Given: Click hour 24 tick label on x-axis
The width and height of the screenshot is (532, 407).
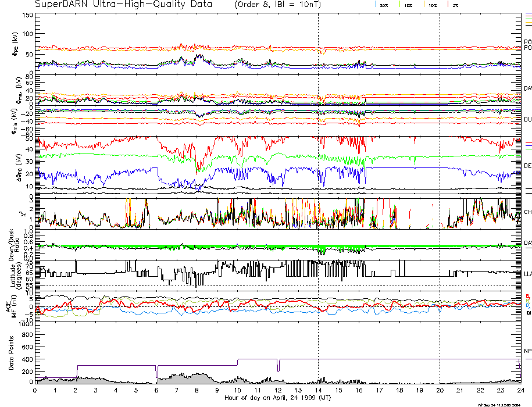Looking at the screenshot, I should (x=519, y=391).
